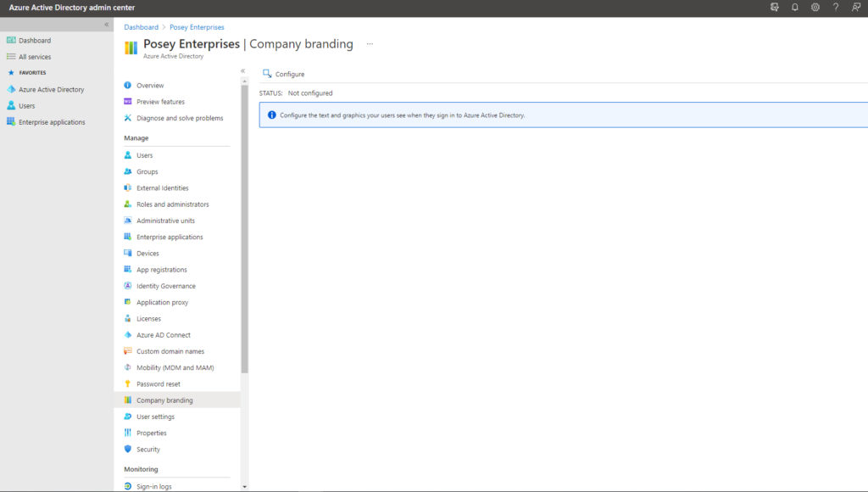
Task: Click the Licenses icon
Action: 128,319
